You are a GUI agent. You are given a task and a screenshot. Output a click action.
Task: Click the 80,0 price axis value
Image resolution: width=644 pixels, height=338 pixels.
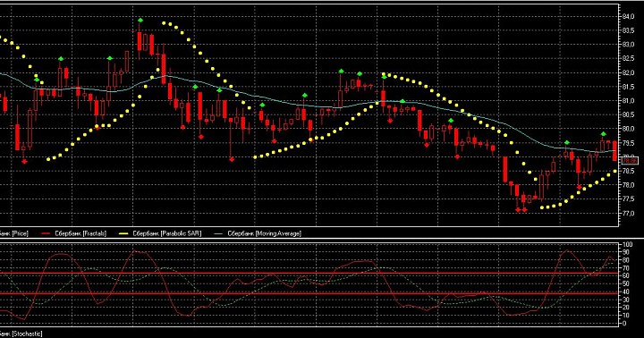[x=629, y=129]
